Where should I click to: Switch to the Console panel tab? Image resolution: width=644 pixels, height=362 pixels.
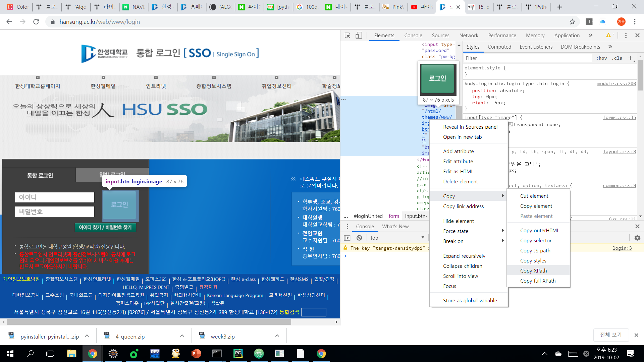(x=413, y=36)
